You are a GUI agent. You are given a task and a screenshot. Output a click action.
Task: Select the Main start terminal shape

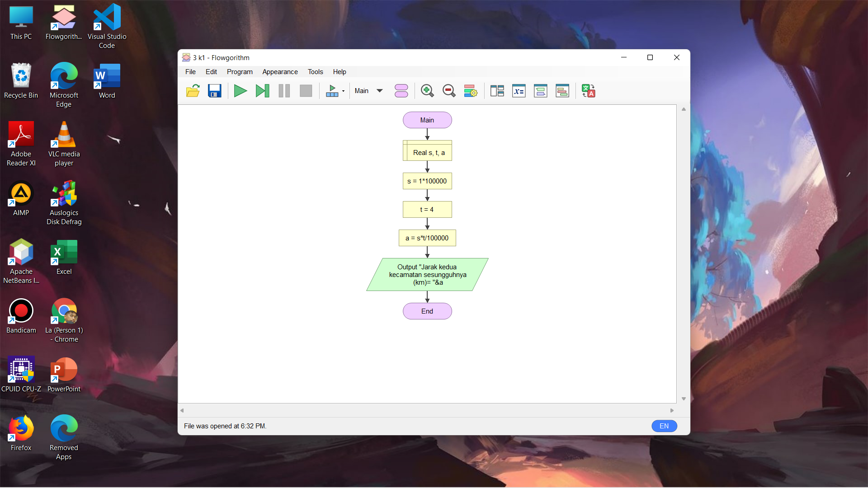[427, 120]
